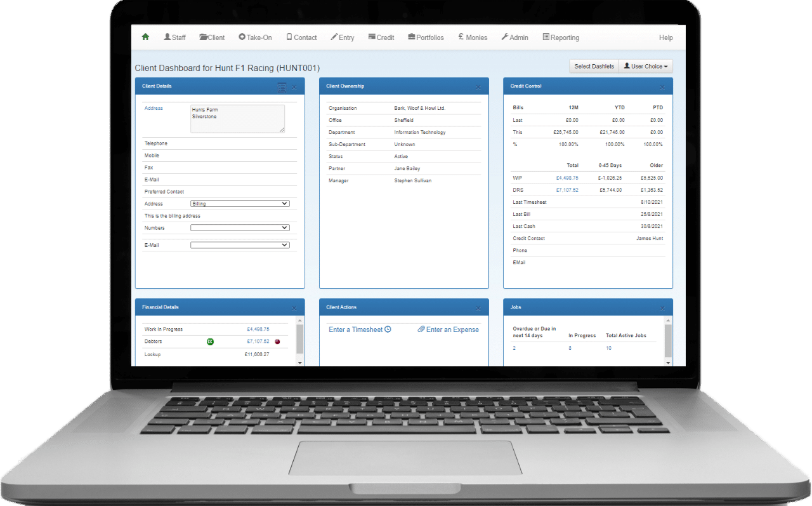Open the Reporting menu

(561, 37)
